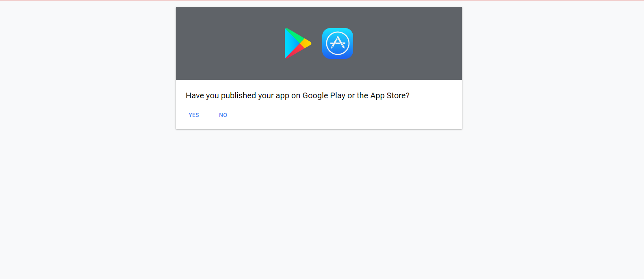
Task: Select the published app question text
Action: coord(297,95)
